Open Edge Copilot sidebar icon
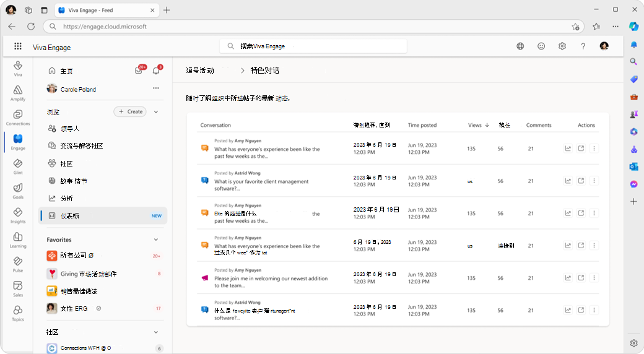This screenshot has height=354, width=644. click(633, 26)
